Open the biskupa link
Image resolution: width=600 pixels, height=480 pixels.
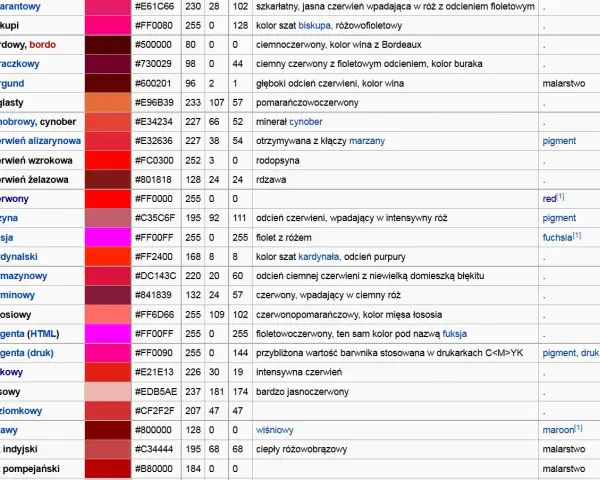pyautogui.click(x=315, y=26)
